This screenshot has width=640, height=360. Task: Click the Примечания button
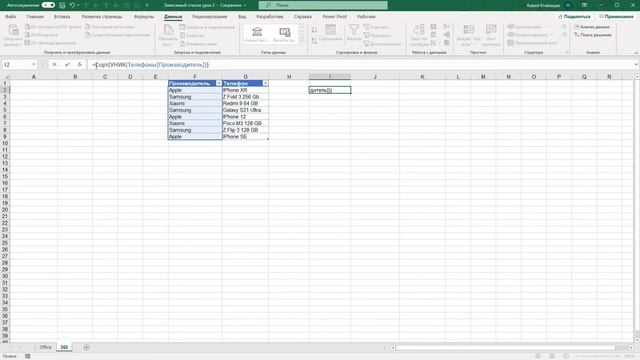[x=616, y=16]
